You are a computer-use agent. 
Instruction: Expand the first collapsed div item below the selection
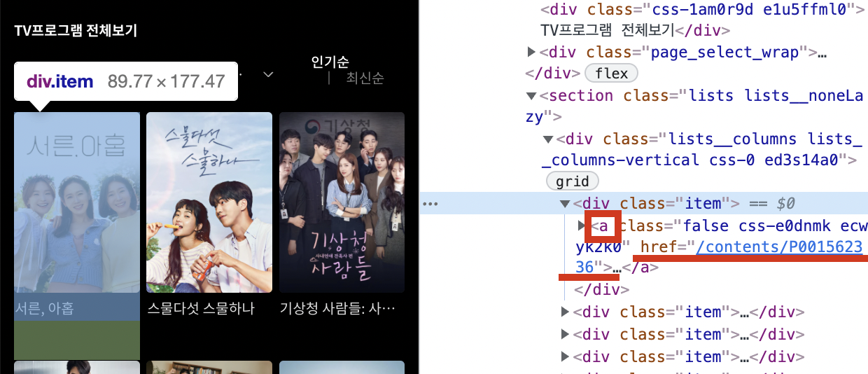[x=565, y=312]
